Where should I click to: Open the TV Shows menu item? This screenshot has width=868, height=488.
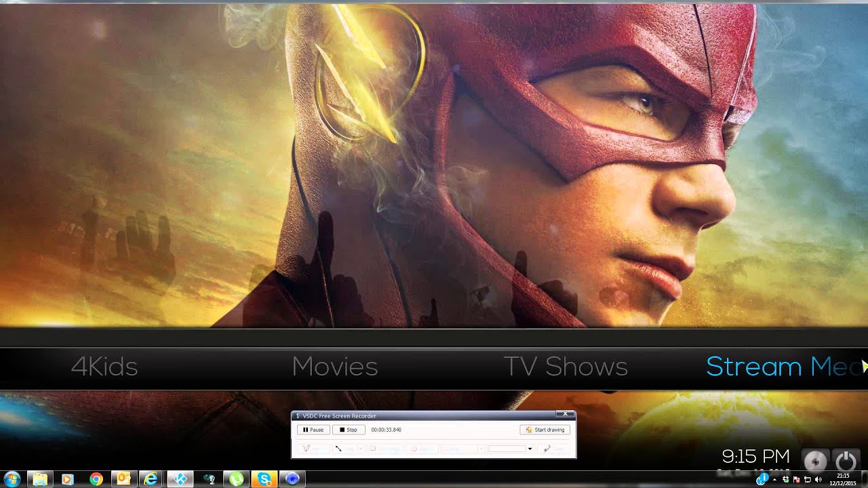tap(566, 367)
